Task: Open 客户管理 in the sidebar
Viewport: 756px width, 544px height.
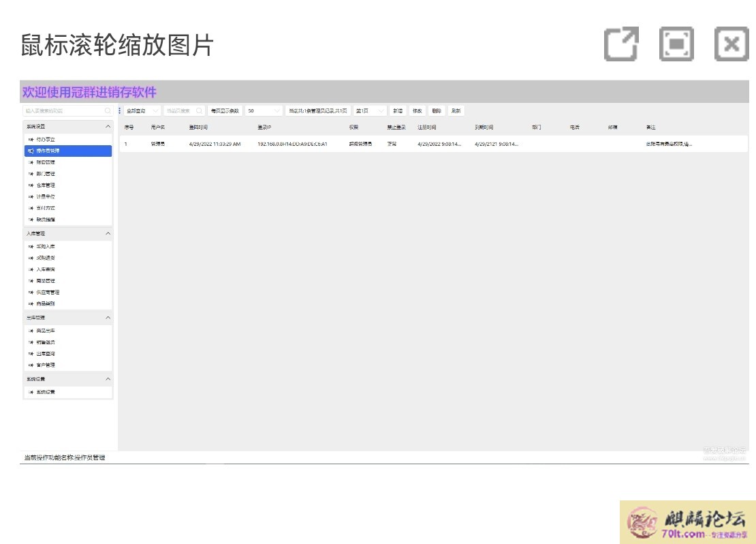Action: (67, 365)
